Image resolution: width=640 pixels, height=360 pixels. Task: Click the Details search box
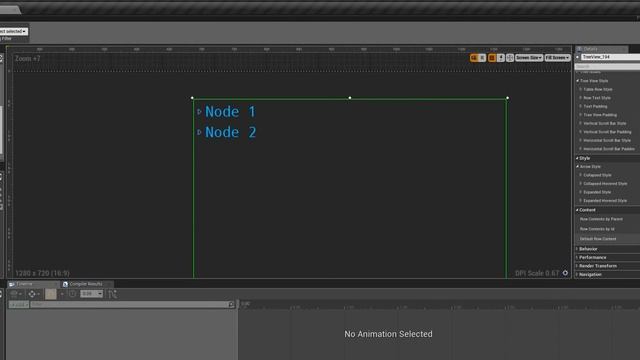(x=607, y=66)
